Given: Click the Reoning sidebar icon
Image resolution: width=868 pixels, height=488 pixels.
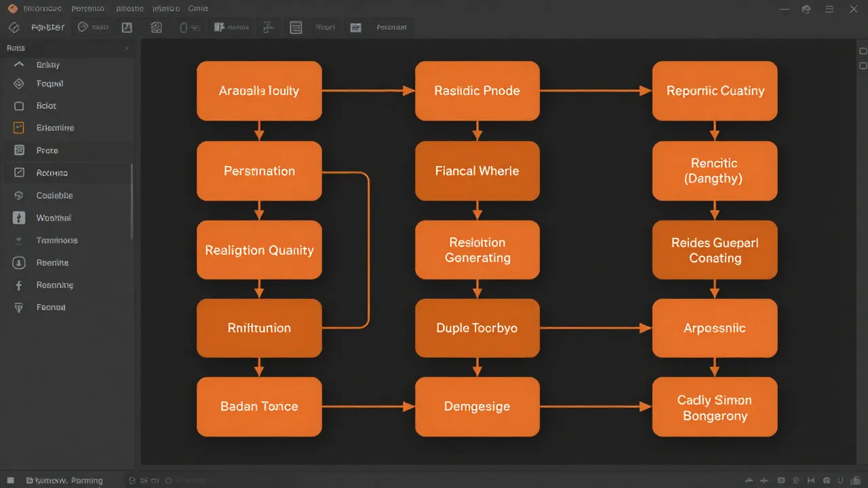Looking at the screenshot, I should coord(19,285).
